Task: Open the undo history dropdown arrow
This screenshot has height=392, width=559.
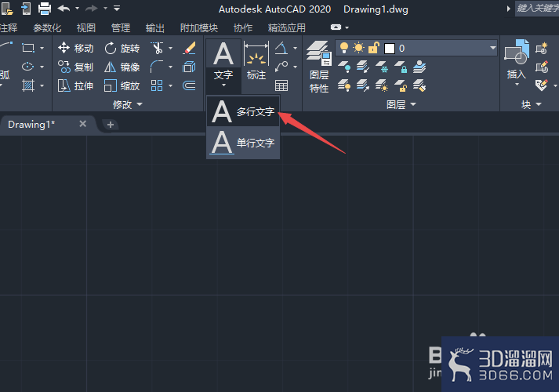Action: 78,8
